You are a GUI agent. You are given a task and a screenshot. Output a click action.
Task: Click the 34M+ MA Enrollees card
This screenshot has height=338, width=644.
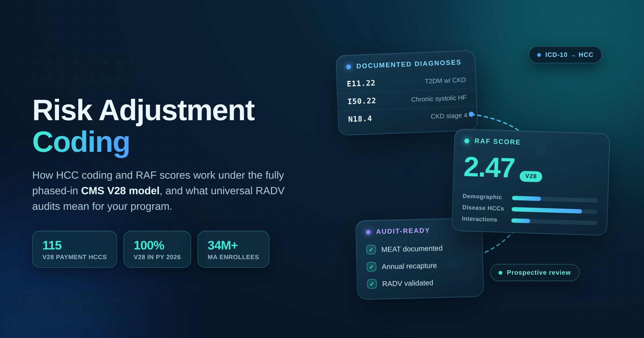[x=233, y=249]
